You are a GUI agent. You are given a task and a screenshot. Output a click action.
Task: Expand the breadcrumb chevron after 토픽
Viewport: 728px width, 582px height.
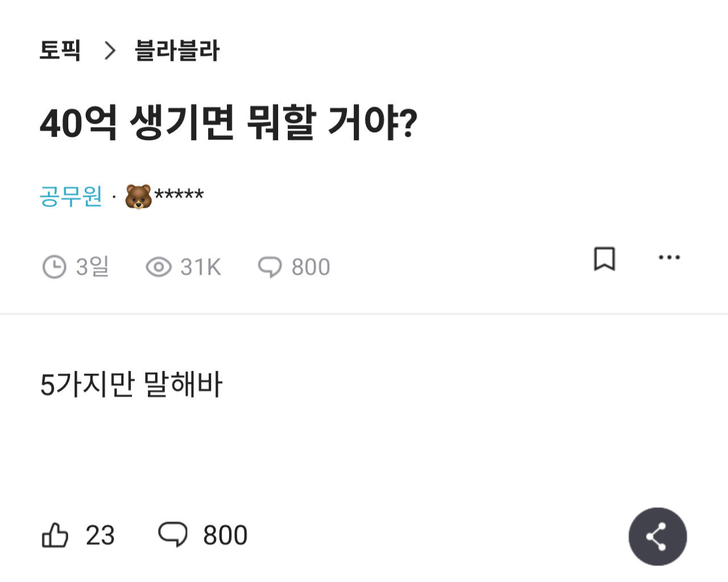109,51
